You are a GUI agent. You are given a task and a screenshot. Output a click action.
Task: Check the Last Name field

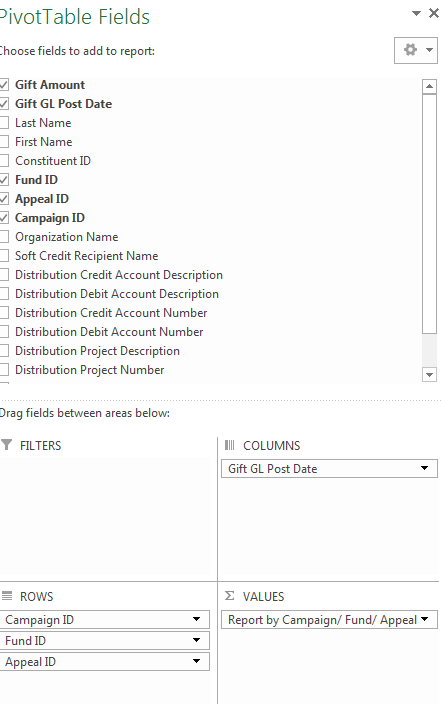tap(4, 123)
